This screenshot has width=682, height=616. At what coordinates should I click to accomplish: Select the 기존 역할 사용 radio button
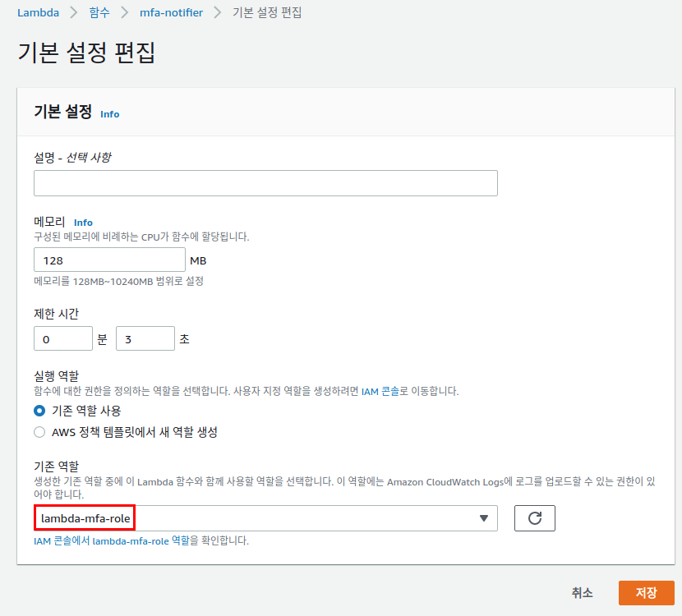(x=39, y=411)
